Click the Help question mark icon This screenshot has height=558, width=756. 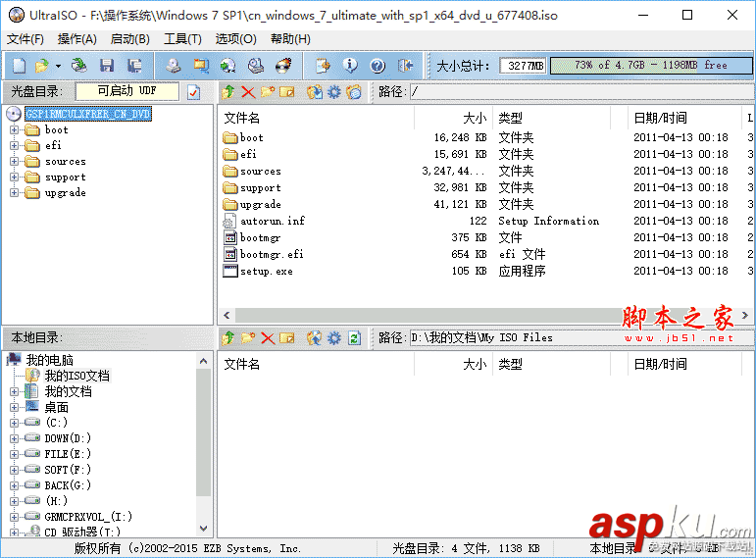point(378,65)
